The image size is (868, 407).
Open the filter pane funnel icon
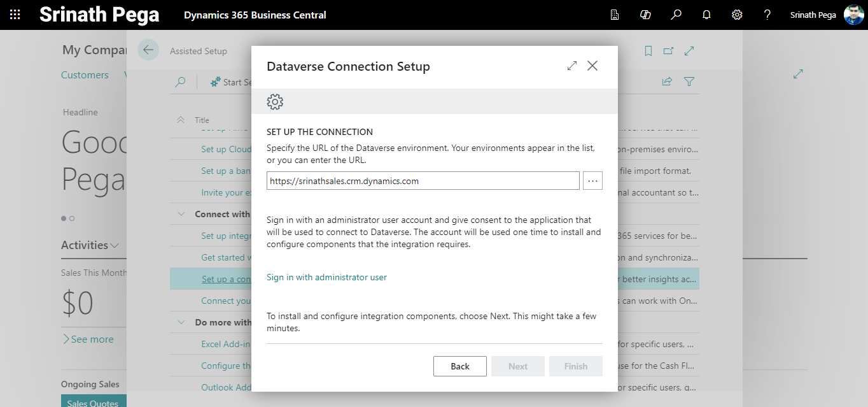point(689,82)
